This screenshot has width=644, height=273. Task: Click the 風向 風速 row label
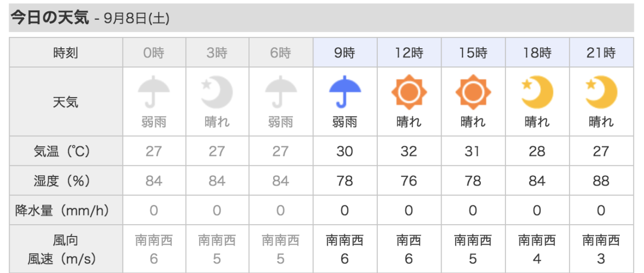66,249
